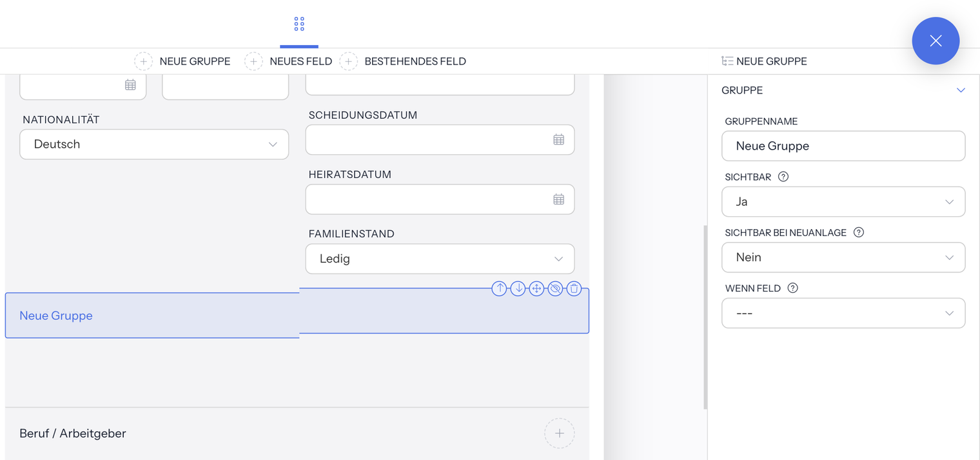Collapse the Gruppe section chevron
This screenshot has width=980, height=460.
point(961,90)
